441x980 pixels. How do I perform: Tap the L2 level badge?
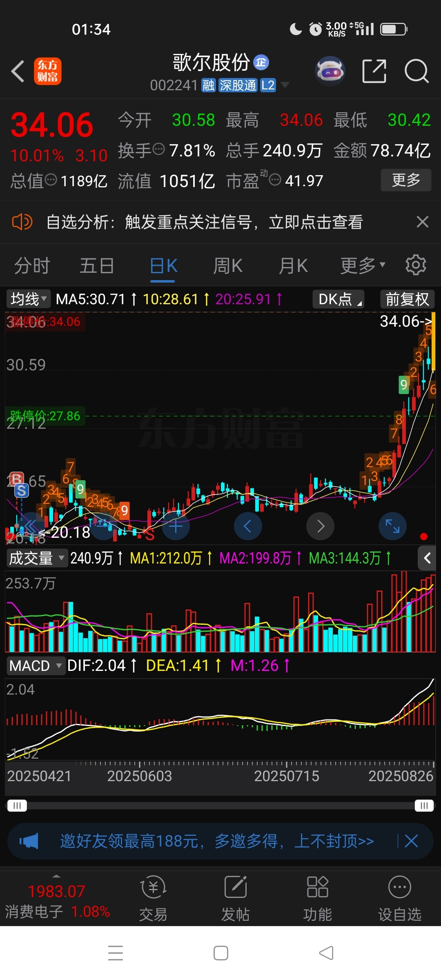268,85
